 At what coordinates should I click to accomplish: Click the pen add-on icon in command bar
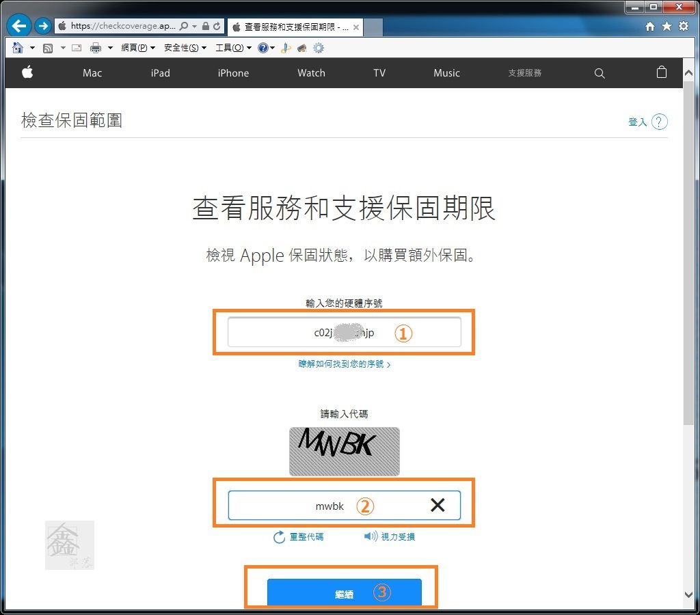286,48
